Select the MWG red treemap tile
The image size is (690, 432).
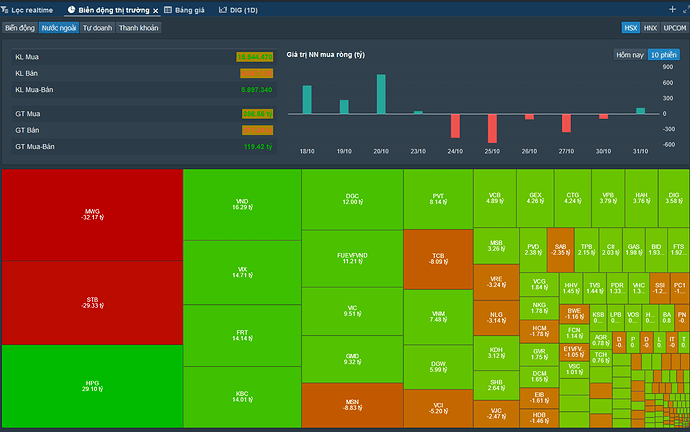point(92,215)
